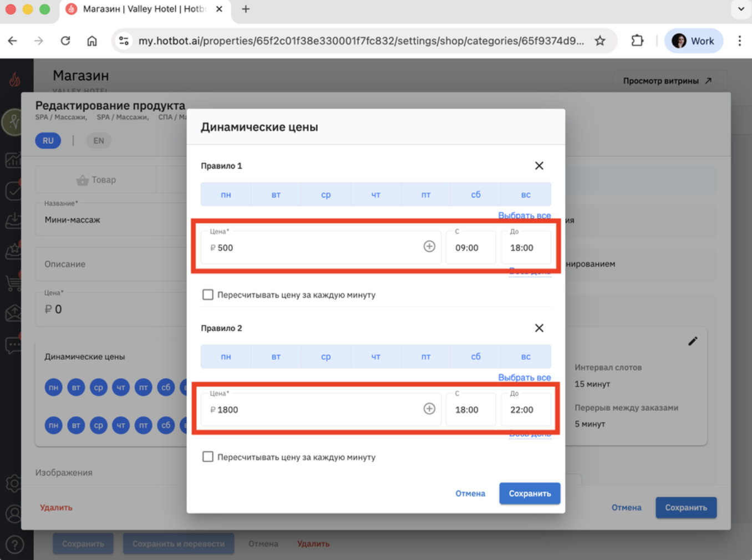Open Просмотр витрины storefront preview
The width and height of the screenshot is (752, 560).
(667, 81)
